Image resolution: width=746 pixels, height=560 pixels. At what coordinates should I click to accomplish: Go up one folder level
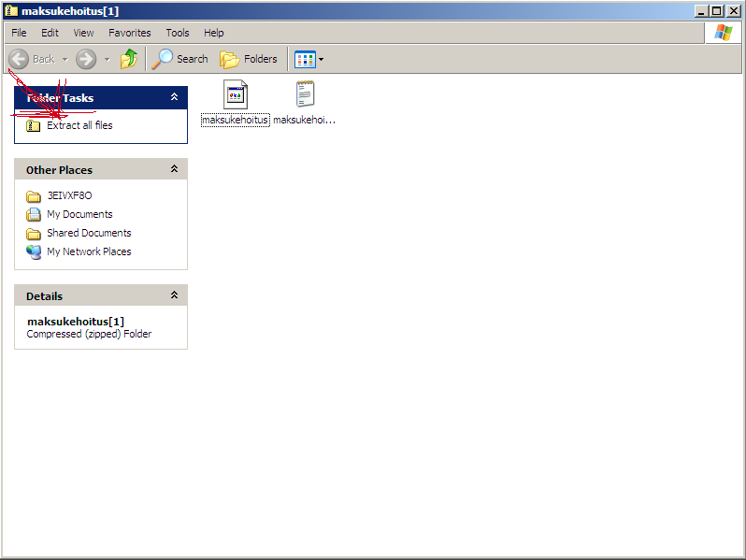[129, 59]
